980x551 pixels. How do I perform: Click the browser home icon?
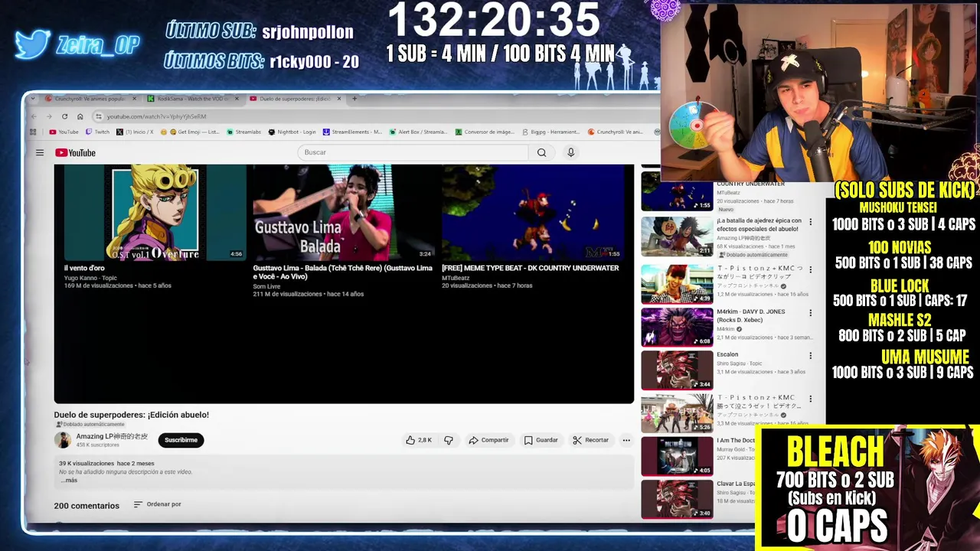pyautogui.click(x=79, y=116)
